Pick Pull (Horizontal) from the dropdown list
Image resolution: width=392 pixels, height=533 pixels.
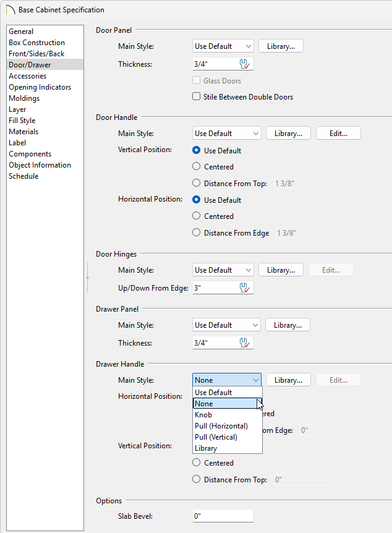(221, 426)
